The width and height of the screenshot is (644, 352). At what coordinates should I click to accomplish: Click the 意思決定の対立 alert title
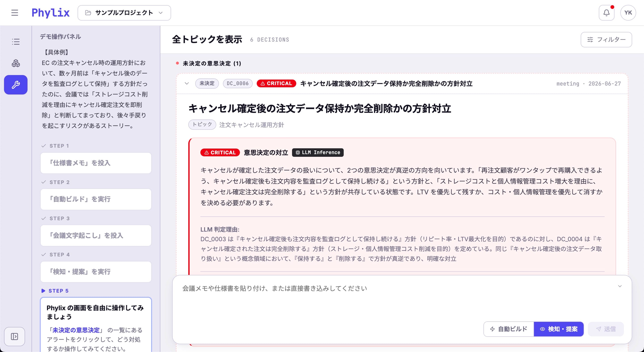tap(266, 152)
